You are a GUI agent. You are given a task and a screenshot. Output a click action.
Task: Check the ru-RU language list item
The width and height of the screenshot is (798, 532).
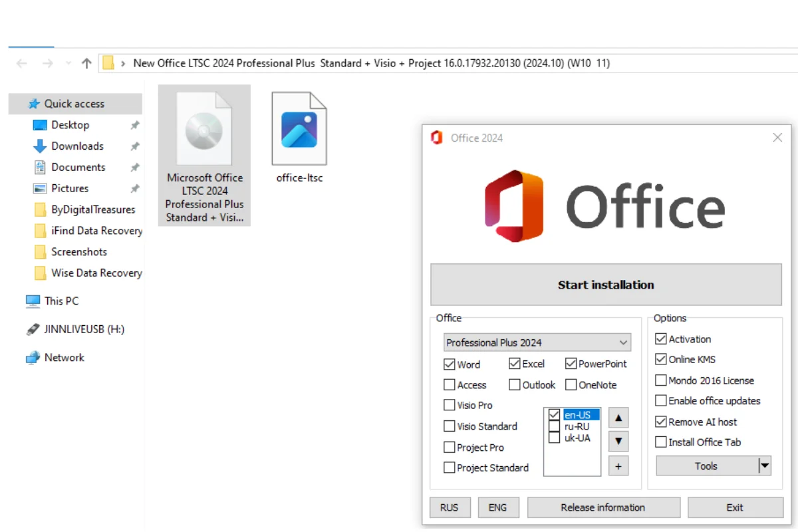click(x=555, y=426)
